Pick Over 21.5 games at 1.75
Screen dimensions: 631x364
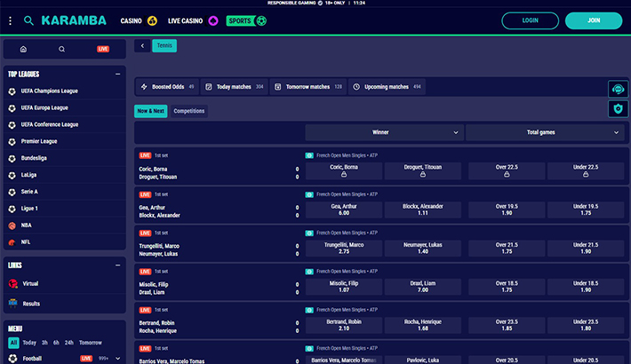click(x=507, y=249)
